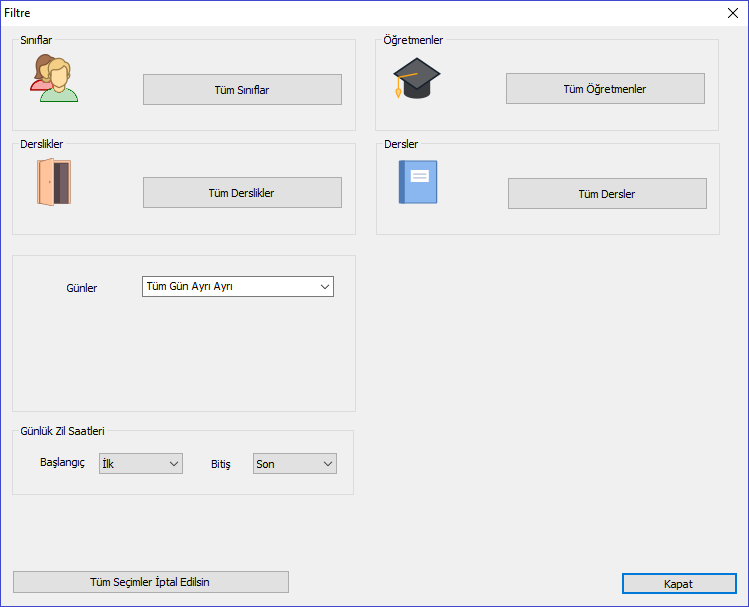Click the students icon in Sınıflar group

click(x=54, y=78)
